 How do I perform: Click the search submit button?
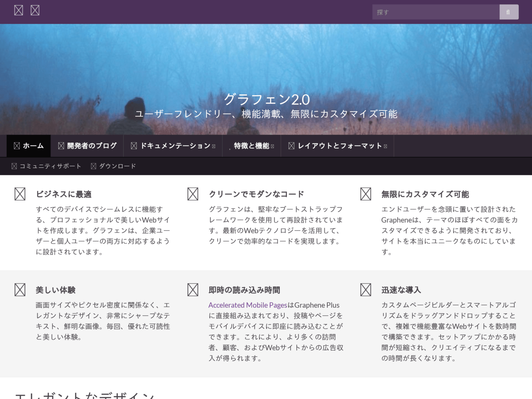point(509,12)
